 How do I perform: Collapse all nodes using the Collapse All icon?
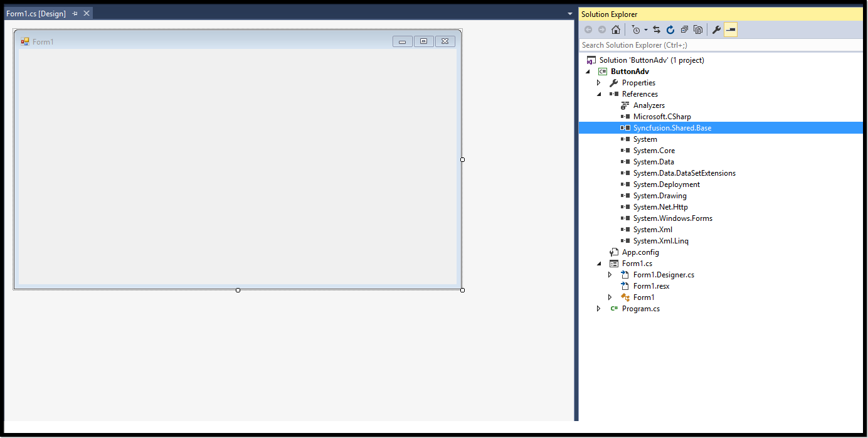[x=684, y=29]
